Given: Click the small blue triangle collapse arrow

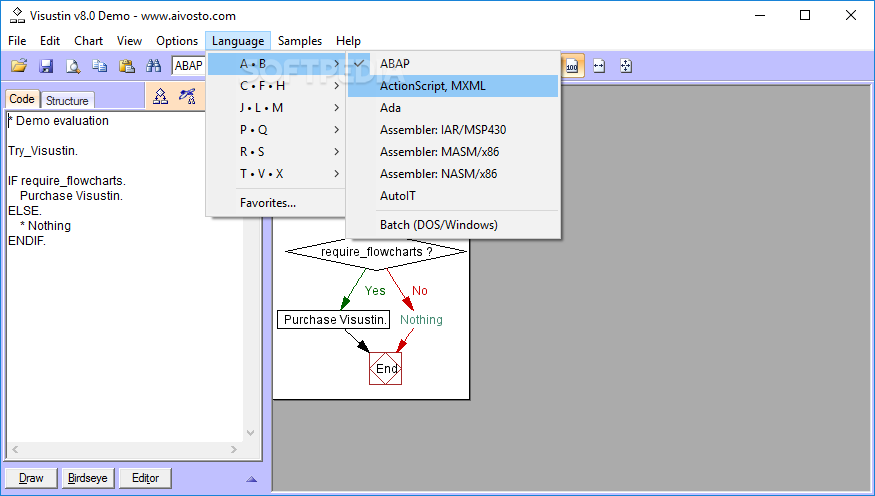Looking at the screenshot, I should (251, 479).
